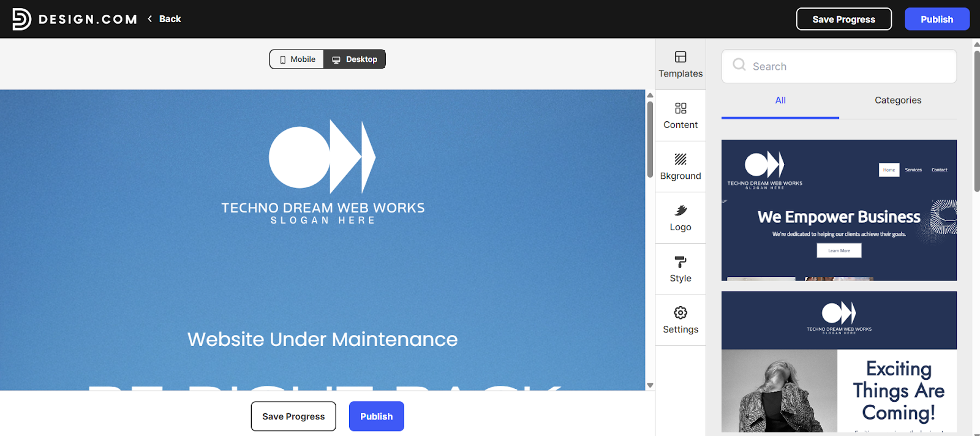
Task: Open the Templates panel icon
Action: pyautogui.click(x=680, y=57)
